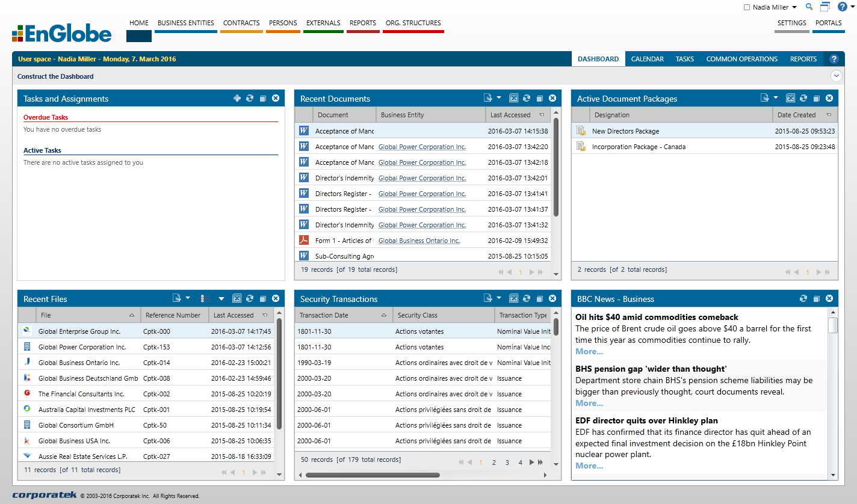Refresh the Tasks and Assignments panel
857x504 pixels.
(x=250, y=99)
